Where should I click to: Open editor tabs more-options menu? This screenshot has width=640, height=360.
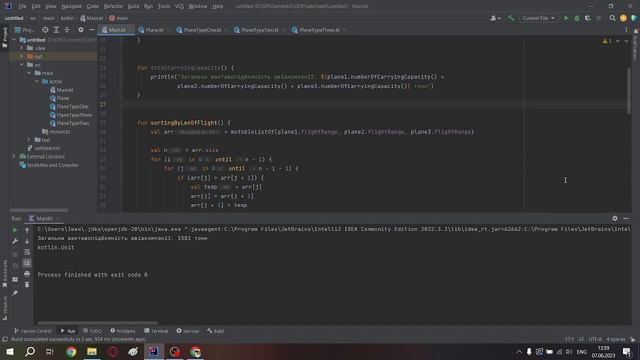click(626, 30)
